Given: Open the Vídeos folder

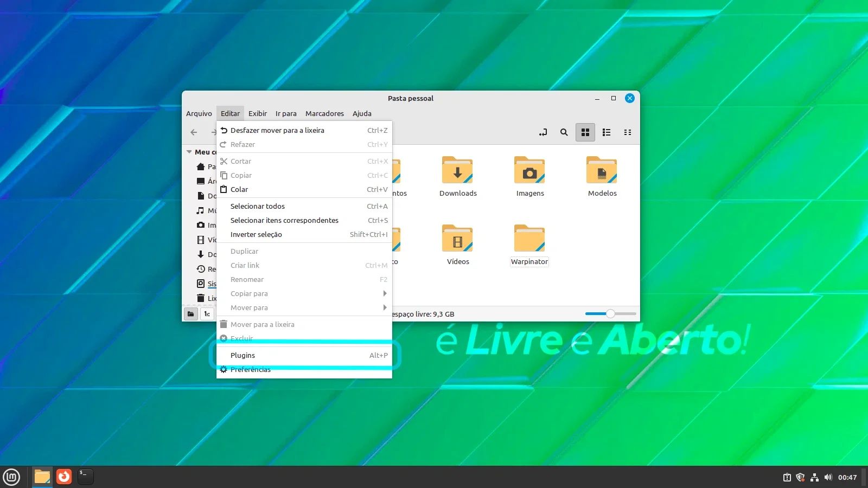Looking at the screenshot, I should tap(458, 239).
